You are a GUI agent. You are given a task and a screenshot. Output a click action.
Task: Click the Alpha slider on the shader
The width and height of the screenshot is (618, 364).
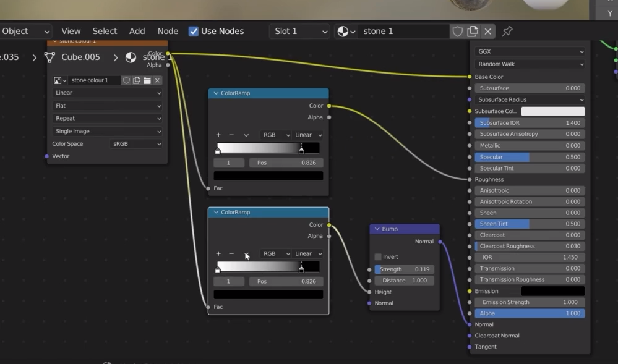(530, 313)
